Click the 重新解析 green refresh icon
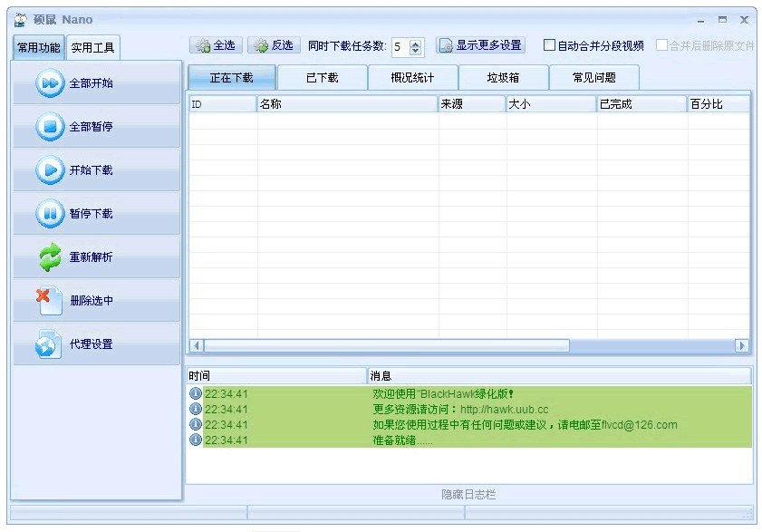This screenshot has height=532, width=762. [50, 256]
